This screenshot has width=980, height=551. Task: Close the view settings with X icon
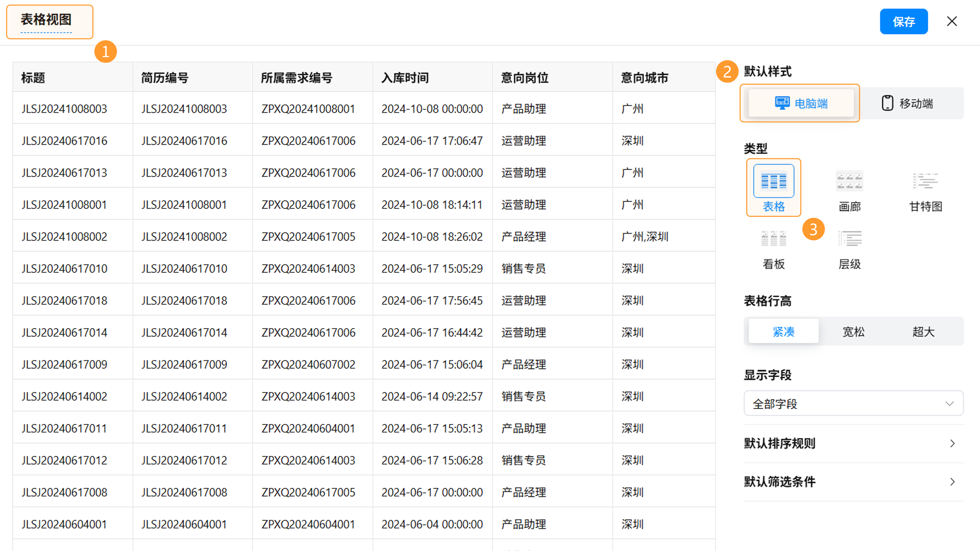point(952,21)
